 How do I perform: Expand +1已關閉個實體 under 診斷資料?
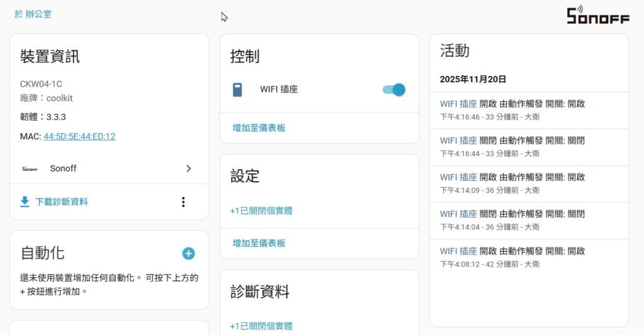[261, 326]
